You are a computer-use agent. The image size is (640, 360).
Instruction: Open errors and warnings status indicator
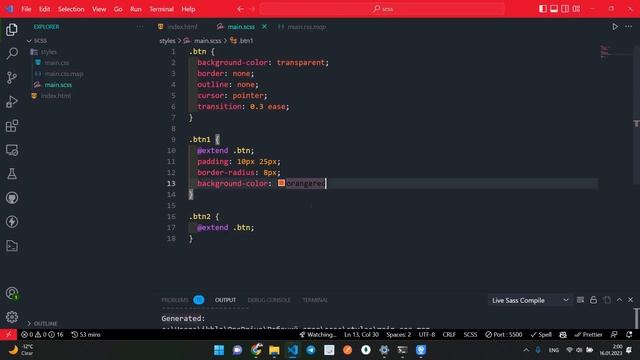point(42,334)
